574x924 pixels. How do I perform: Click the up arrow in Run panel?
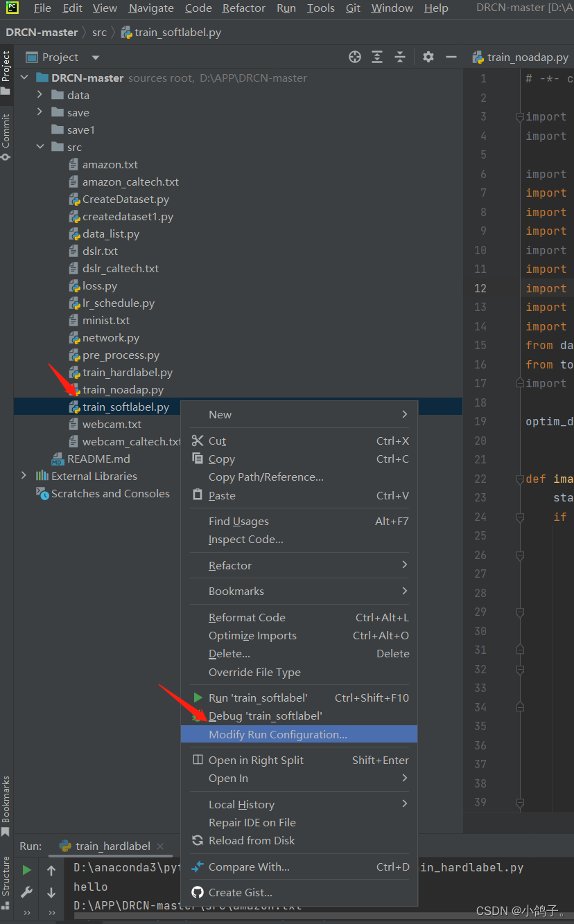tap(51, 871)
